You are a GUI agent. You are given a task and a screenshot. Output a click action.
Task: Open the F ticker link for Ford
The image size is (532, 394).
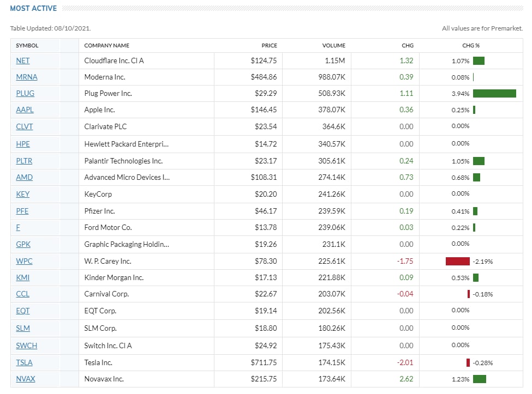18,227
